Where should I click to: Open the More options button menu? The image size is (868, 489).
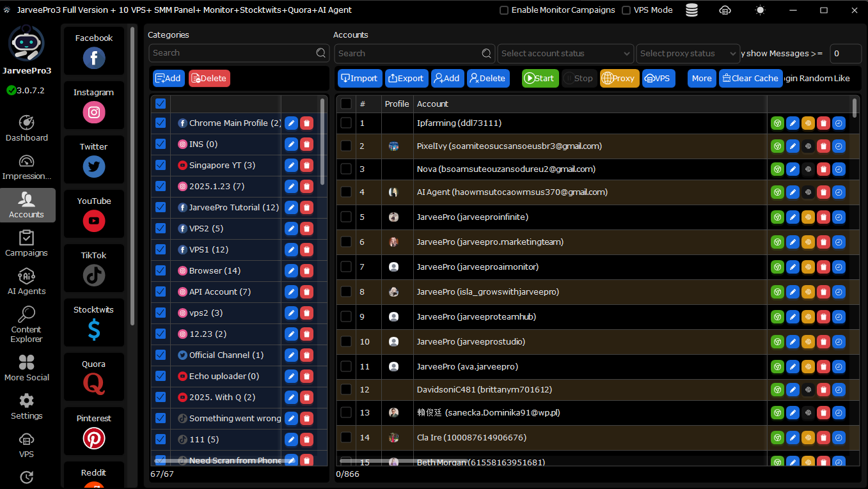pos(702,79)
